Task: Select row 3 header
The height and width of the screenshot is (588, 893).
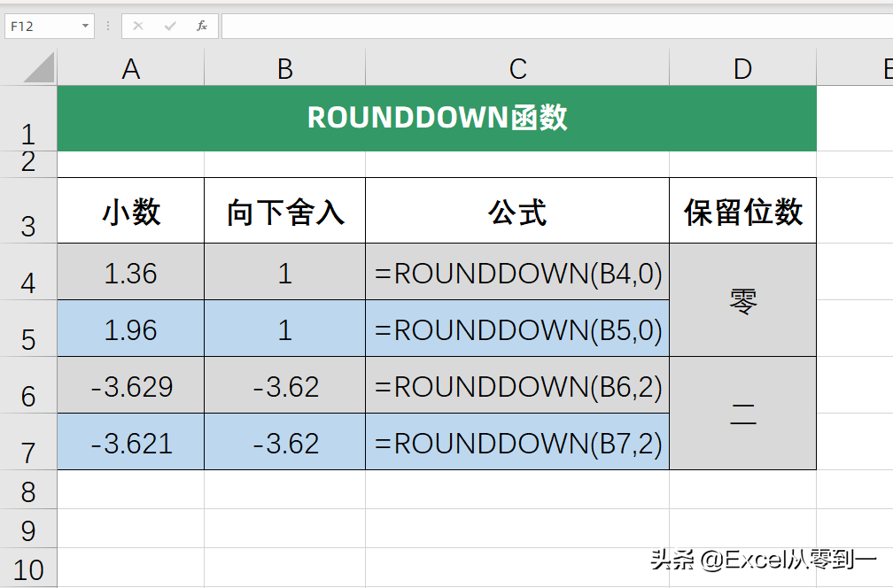Action: [28, 211]
